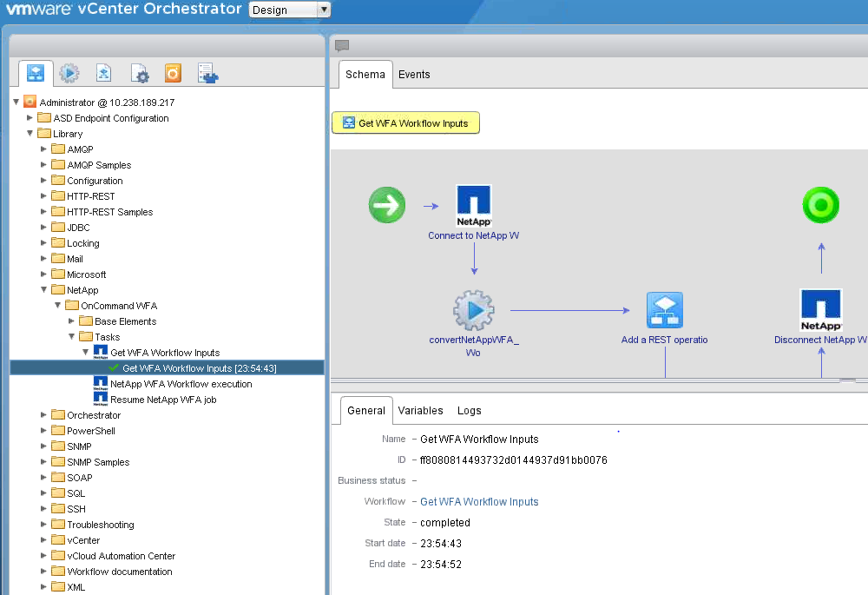Click the NetApp icon beside Resume NetApp WFA job
Viewport: 868px width, 595px height.
101,399
